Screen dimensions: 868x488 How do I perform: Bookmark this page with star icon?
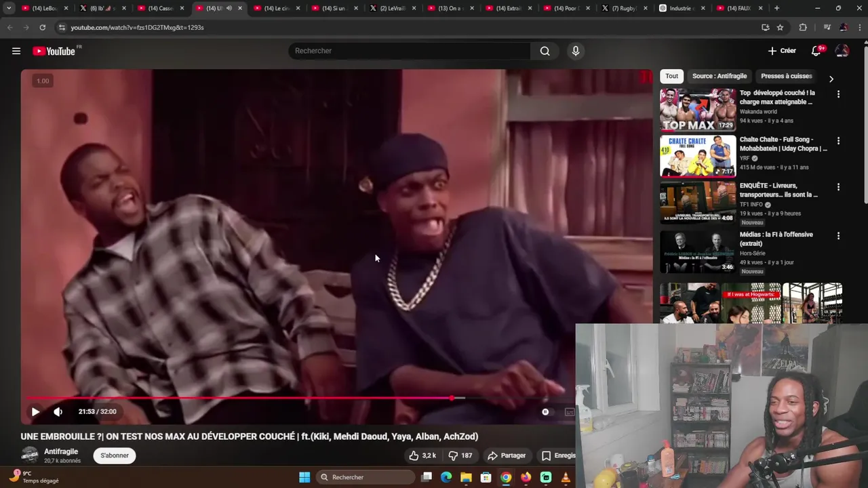coord(781,27)
